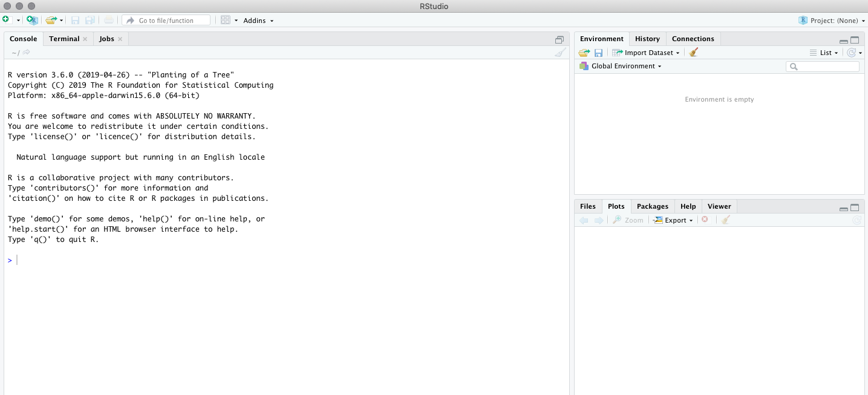
Task: Click the workspace panes grid icon
Action: click(226, 20)
